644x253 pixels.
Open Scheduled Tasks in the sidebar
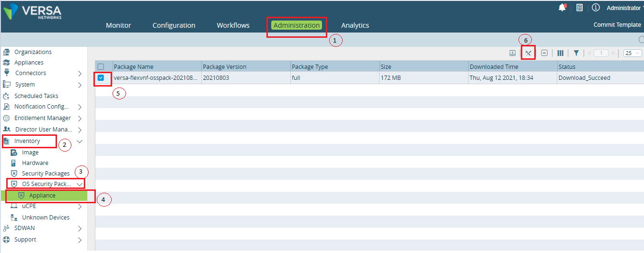[36, 96]
